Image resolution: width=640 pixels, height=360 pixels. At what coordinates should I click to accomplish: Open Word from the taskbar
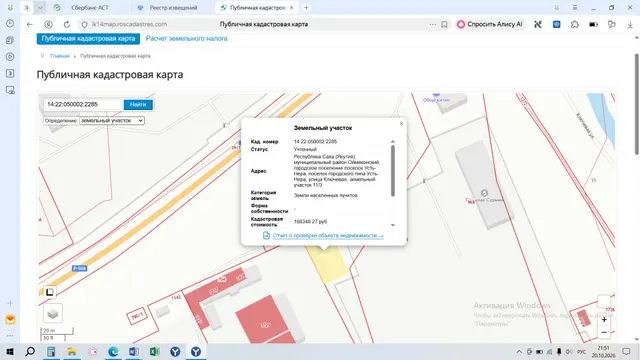click(134, 351)
